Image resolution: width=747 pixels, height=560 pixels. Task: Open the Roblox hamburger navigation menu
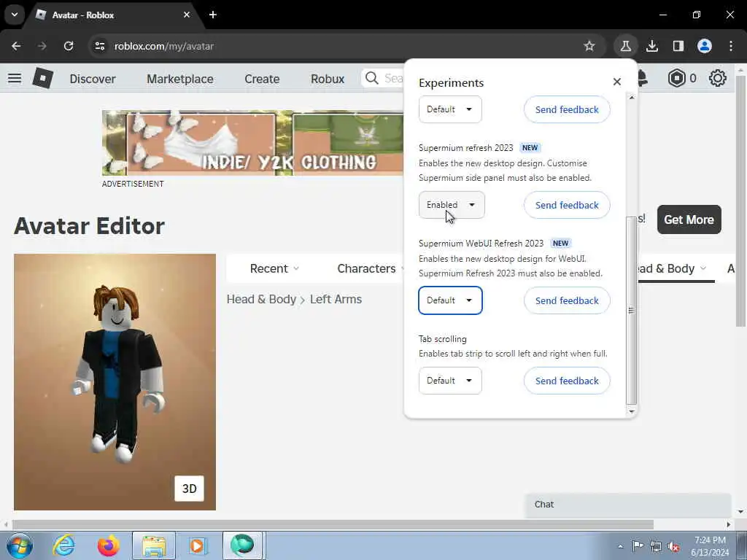(15, 78)
